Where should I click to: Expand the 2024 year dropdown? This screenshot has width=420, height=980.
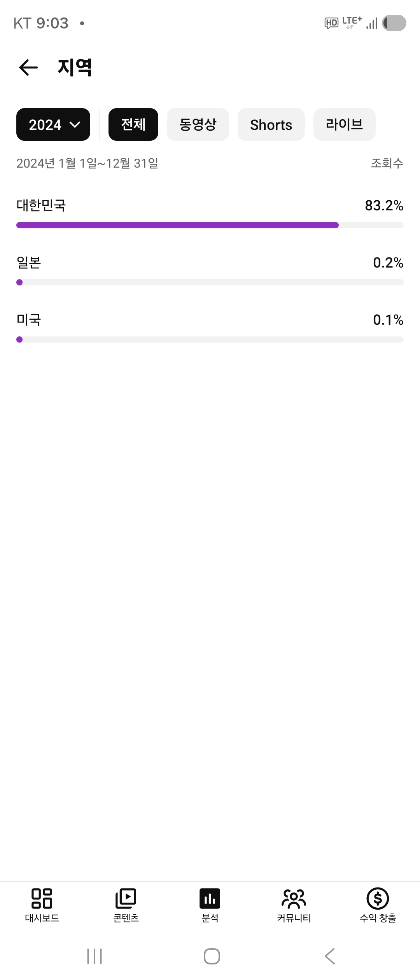coord(53,124)
